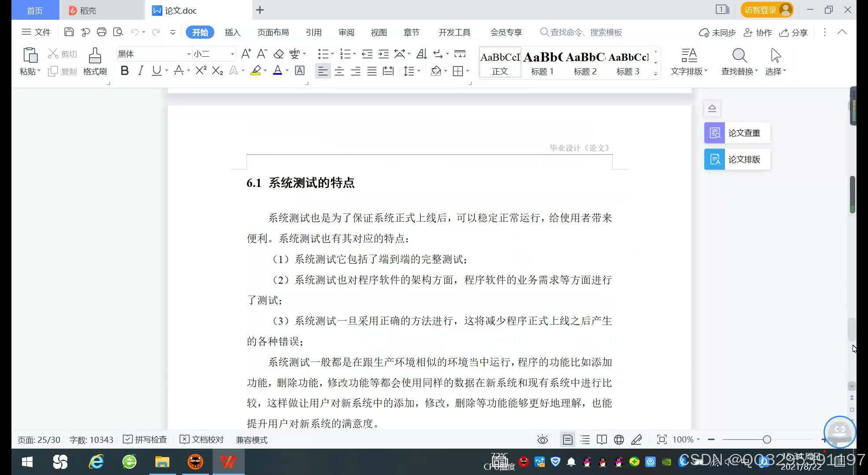Toggle Italic formatting
The width and height of the screenshot is (868, 475).
coord(140,70)
